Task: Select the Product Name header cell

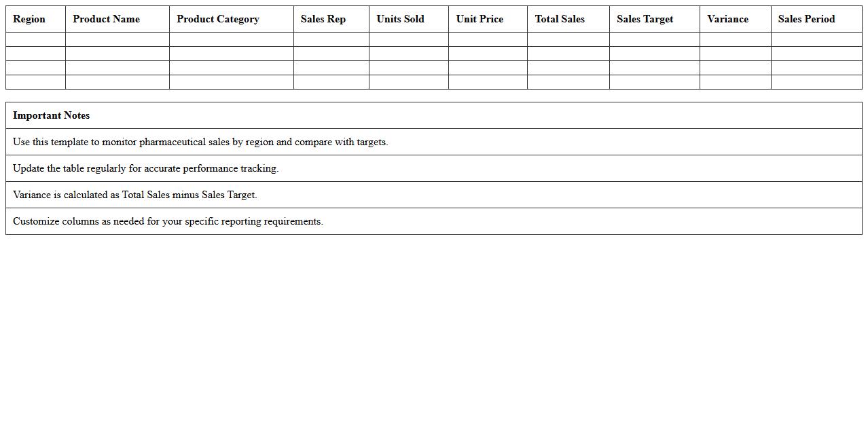Action: (106, 19)
